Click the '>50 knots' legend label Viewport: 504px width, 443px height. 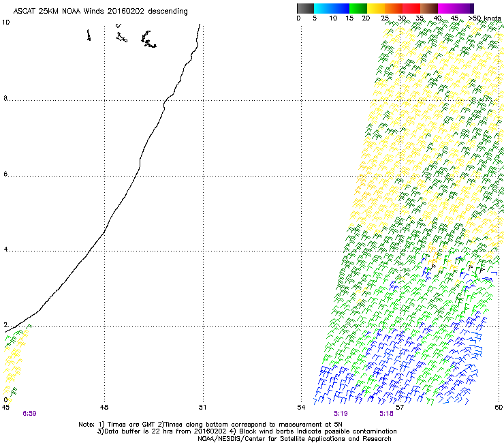[484, 18]
